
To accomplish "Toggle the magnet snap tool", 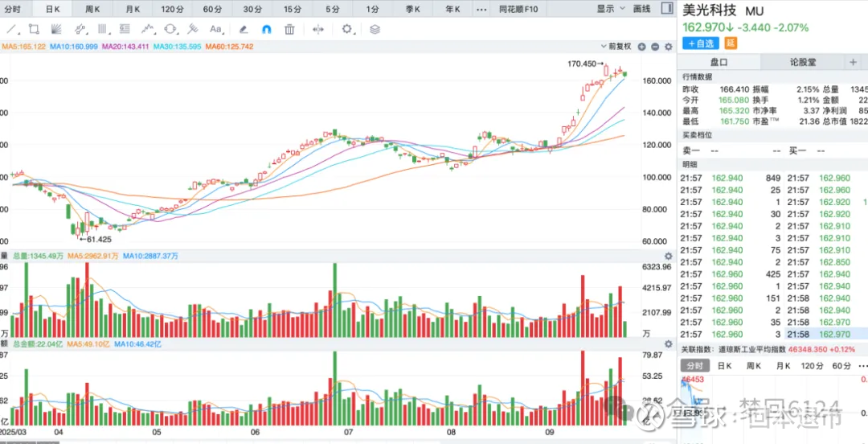I will point(267,29).
